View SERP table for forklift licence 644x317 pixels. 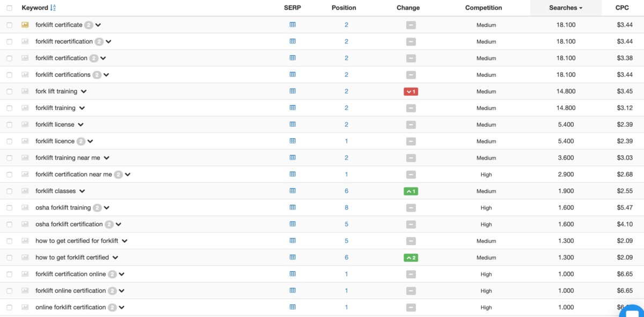[x=292, y=141]
